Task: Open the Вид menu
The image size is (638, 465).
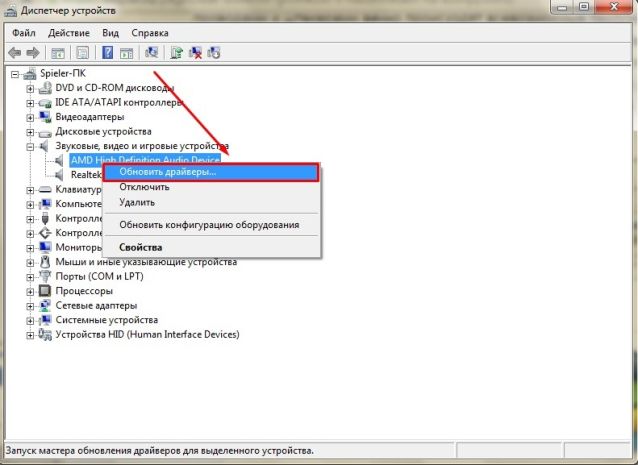Action: coord(110,31)
